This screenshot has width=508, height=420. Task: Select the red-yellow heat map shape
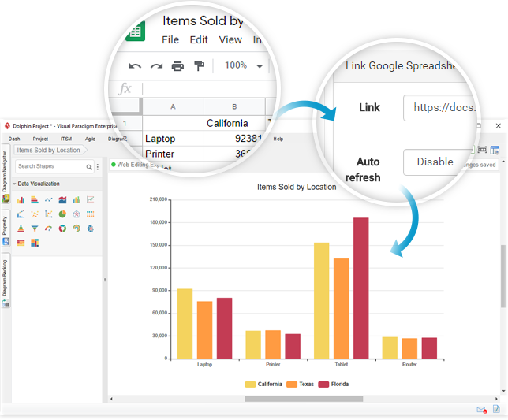tap(21, 243)
